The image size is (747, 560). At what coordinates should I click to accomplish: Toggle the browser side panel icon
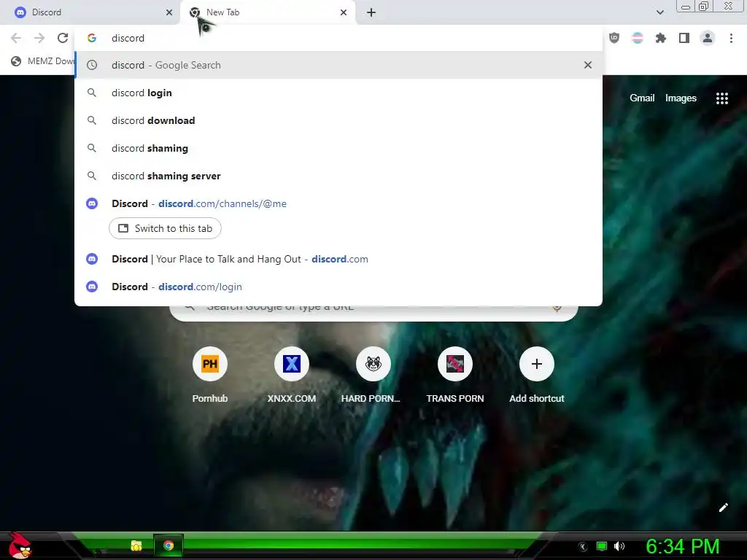(x=684, y=38)
